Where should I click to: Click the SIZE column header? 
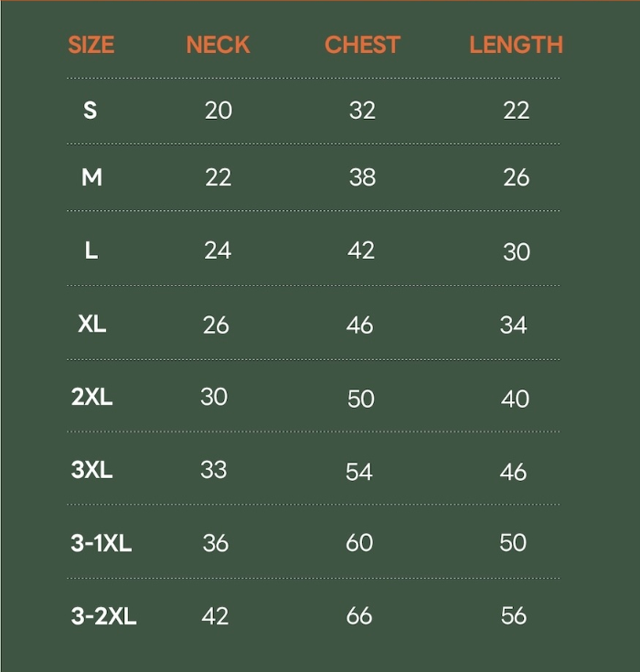[x=91, y=45]
